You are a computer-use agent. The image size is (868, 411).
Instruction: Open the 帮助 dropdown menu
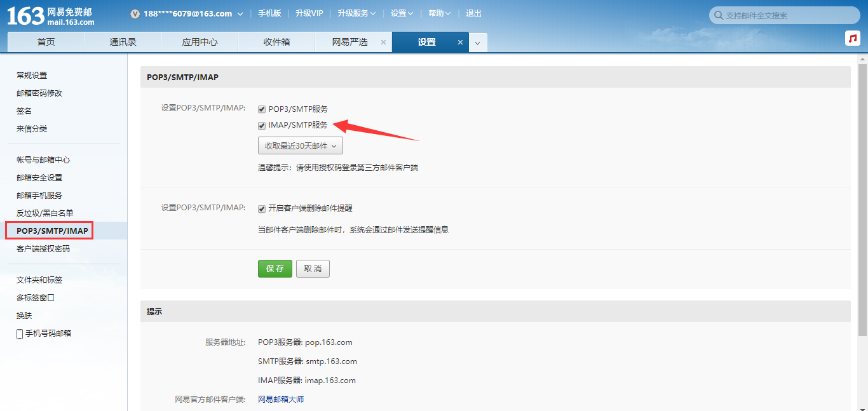click(440, 13)
